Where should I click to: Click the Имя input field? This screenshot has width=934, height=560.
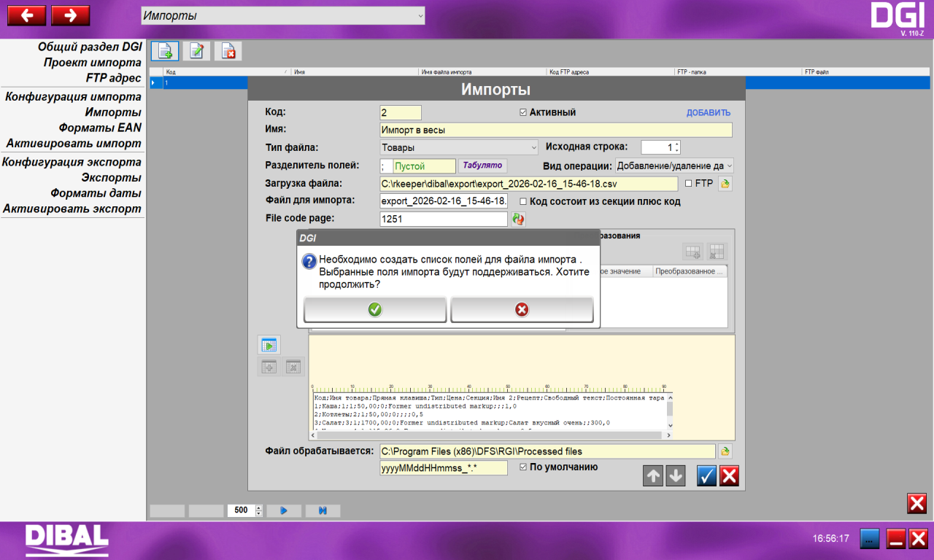[555, 130]
